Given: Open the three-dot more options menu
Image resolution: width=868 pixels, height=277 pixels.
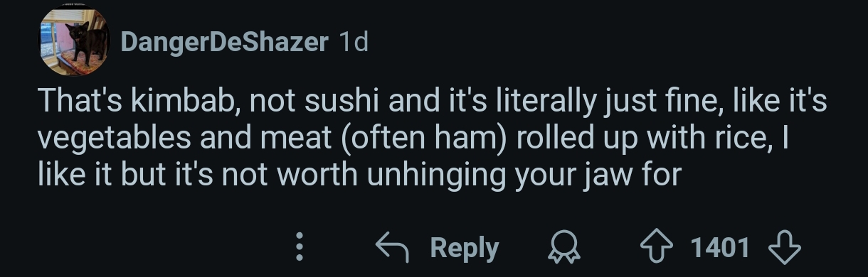Looking at the screenshot, I should 300,247.
